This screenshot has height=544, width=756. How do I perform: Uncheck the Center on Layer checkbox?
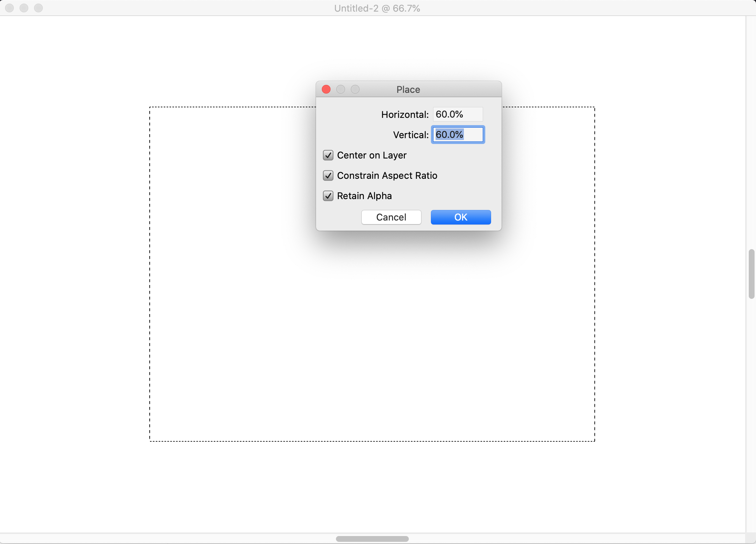pos(328,155)
